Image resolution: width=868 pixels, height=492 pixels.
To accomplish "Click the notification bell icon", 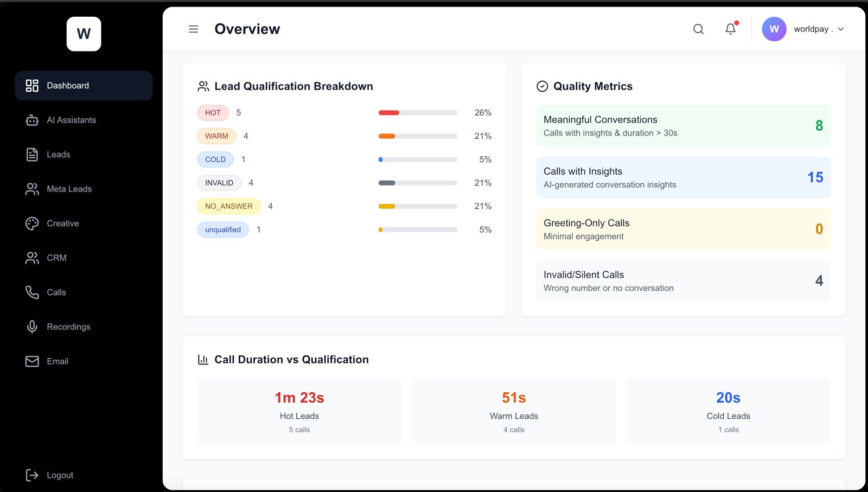I will point(730,29).
